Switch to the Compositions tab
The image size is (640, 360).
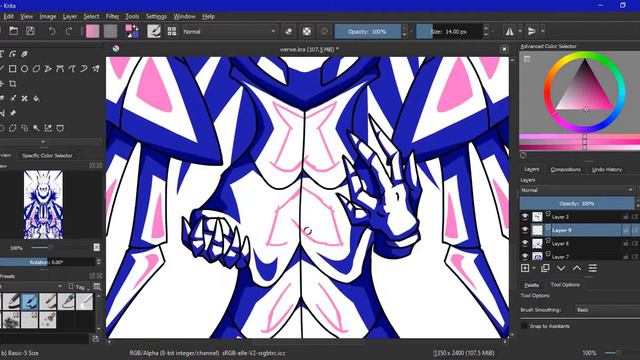(x=565, y=169)
